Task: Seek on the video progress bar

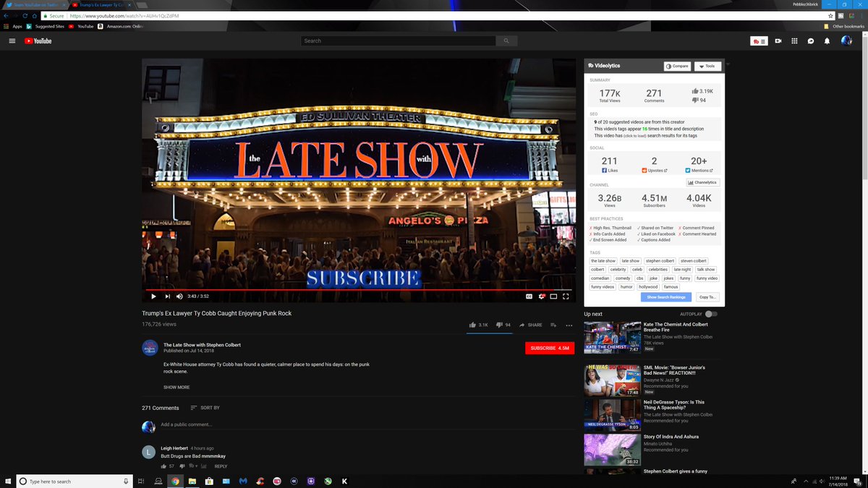Action: 358,289
